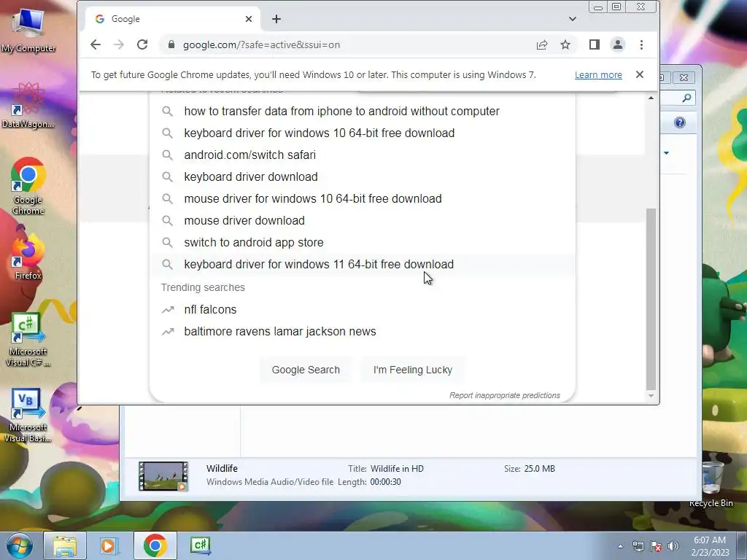Click the taskbar clock showing 6:07 AM
Screen dimensions: 747x560
pos(710,545)
